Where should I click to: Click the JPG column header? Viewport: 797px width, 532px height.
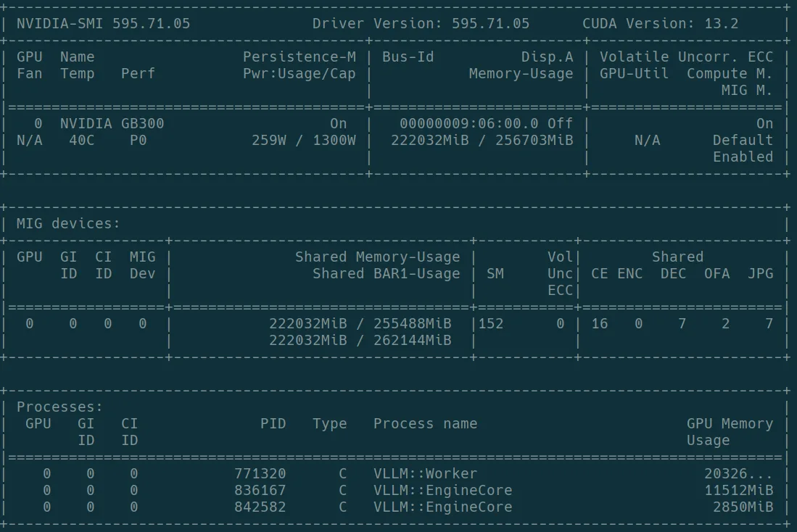pyautogui.click(x=760, y=274)
